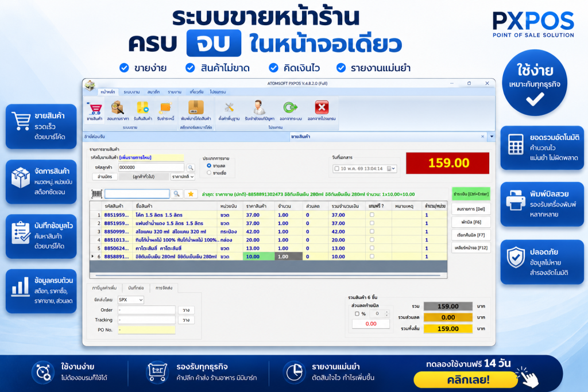Open the support agent help tool
Image resolution: width=588 pixels, height=392 pixels.
(x=259, y=111)
